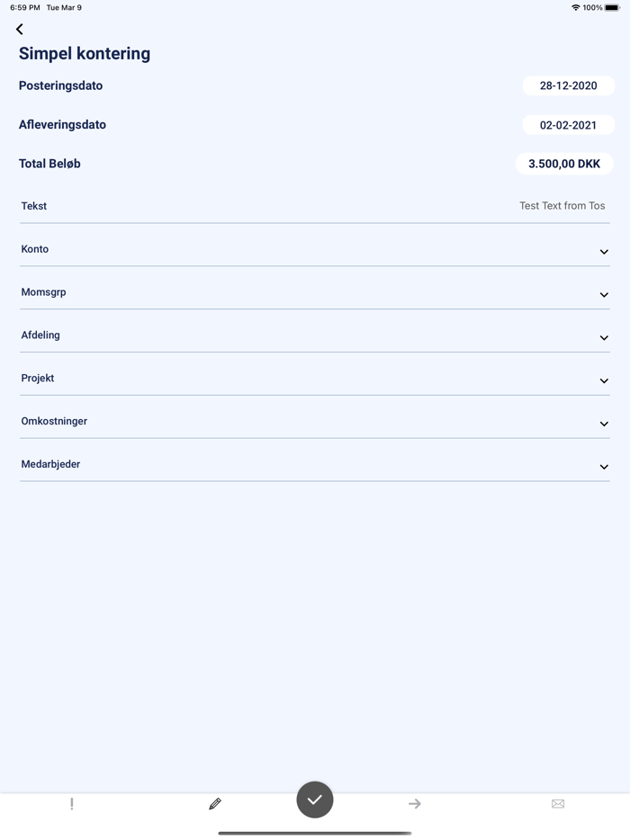Tap the exclamation mark icon in bottom toolbar
630x840 pixels.
72,803
